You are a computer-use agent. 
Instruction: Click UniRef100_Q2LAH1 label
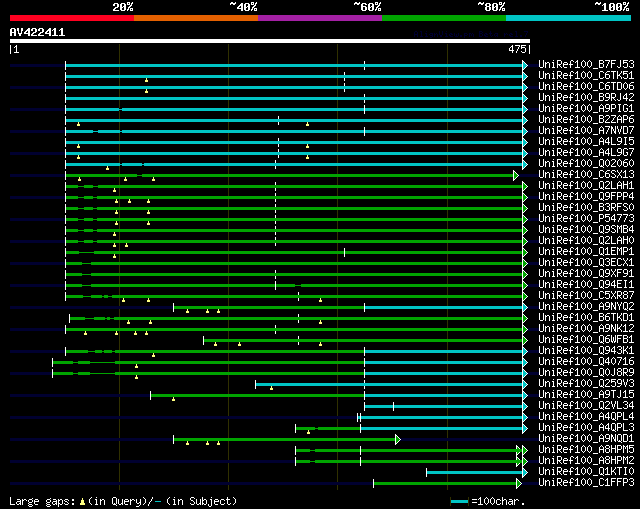(586, 186)
